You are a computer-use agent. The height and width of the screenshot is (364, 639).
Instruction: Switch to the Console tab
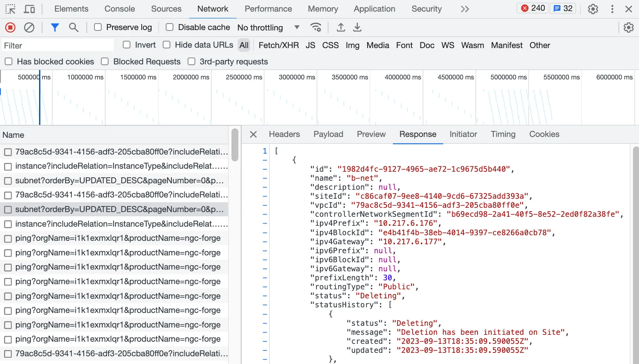coord(120,9)
